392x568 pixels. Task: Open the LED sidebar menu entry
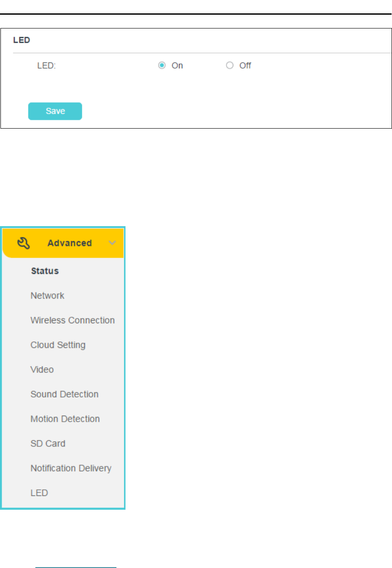39,492
